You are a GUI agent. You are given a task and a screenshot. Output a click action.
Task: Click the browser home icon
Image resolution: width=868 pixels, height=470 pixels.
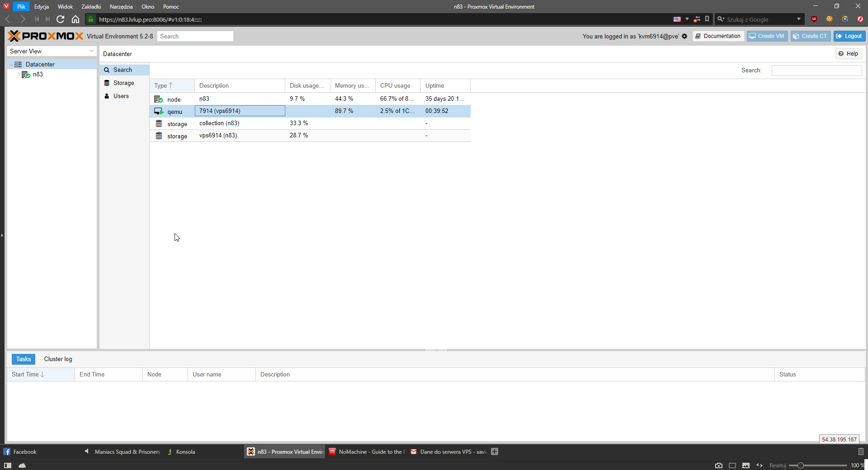click(75, 19)
